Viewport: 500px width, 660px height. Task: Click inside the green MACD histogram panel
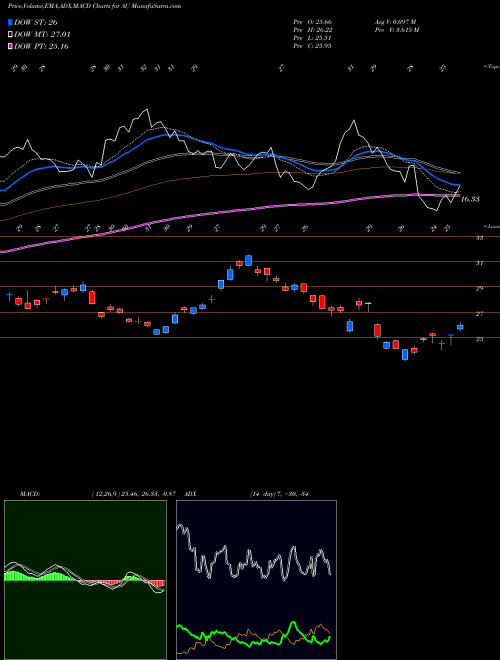pyautogui.click(x=85, y=580)
